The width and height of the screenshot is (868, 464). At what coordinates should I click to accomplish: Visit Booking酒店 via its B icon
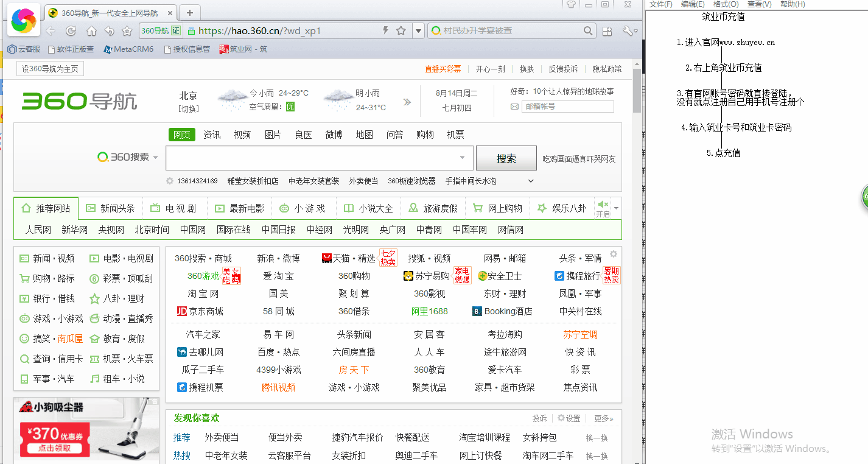coord(477,311)
